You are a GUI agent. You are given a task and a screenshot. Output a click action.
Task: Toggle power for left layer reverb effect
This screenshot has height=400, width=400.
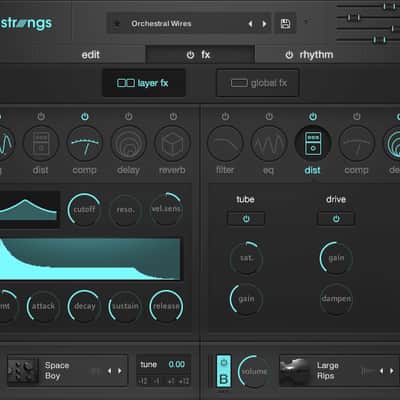(173, 116)
